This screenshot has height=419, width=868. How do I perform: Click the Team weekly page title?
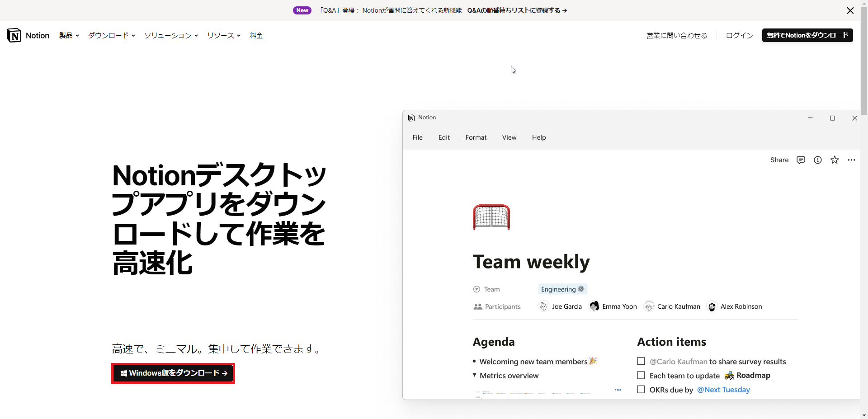pos(531,262)
